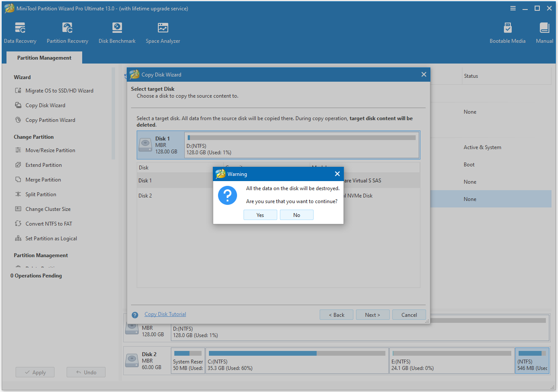Click the help icon in Copy Disk Wizard

click(135, 315)
